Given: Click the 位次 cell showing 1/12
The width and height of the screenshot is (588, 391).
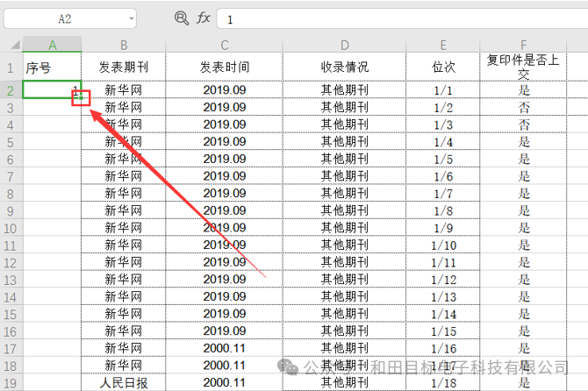Looking at the screenshot, I should pyautogui.click(x=443, y=280).
